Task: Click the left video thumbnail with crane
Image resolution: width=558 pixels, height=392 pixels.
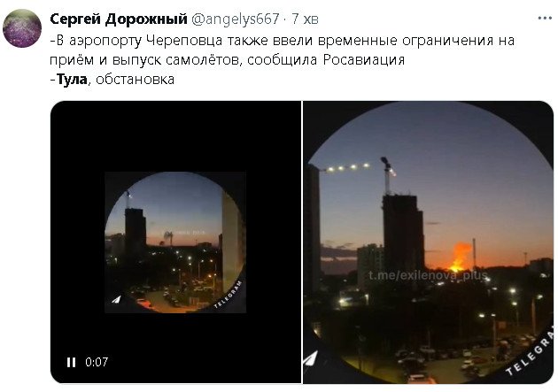Action: click(x=175, y=242)
